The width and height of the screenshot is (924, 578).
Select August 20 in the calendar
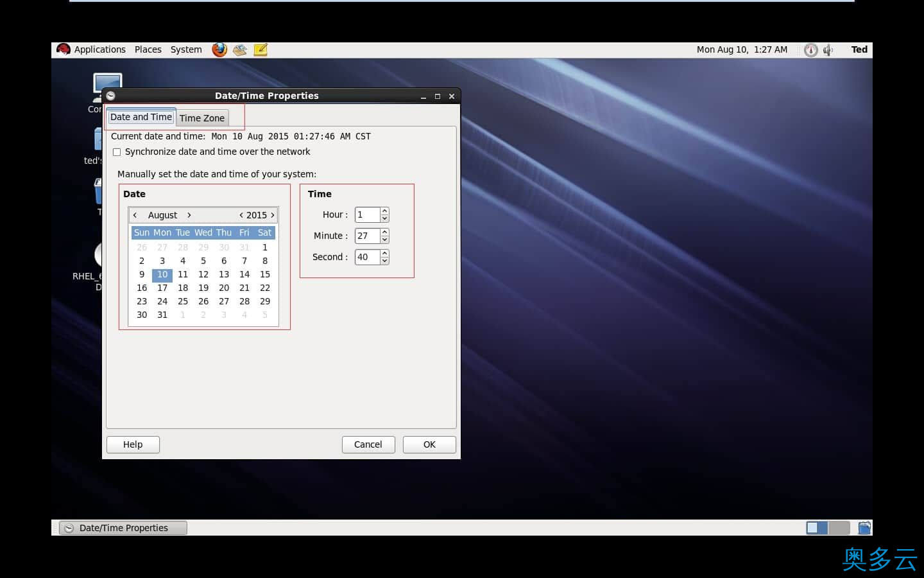coord(224,288)
